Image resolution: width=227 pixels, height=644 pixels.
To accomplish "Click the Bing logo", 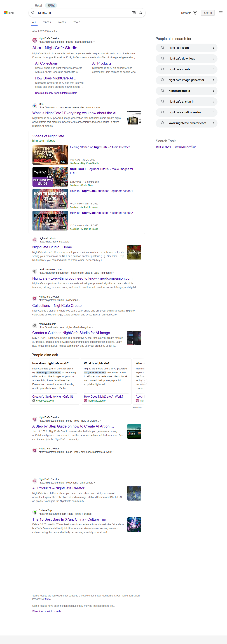I will click(9, 13).
